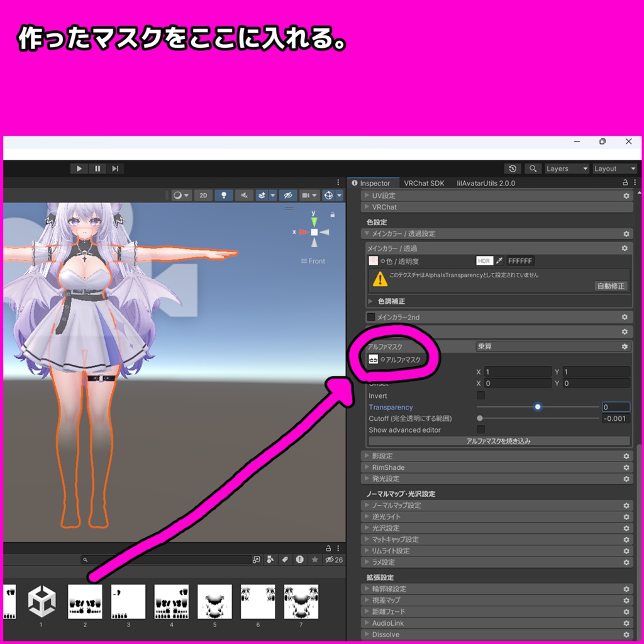Click the favorites star icon in Project panel
The width and height of the screenshot is (644, 644).
click(x=314, y=559)
